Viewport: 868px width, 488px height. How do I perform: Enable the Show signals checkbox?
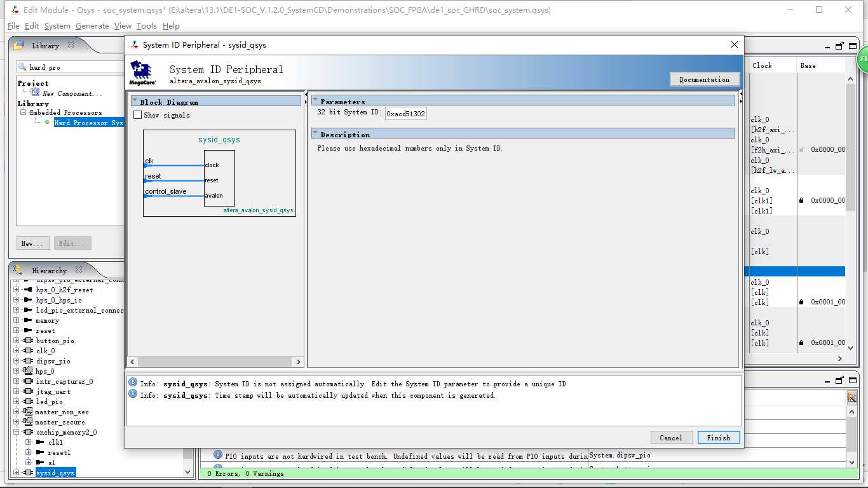point(138,115)
